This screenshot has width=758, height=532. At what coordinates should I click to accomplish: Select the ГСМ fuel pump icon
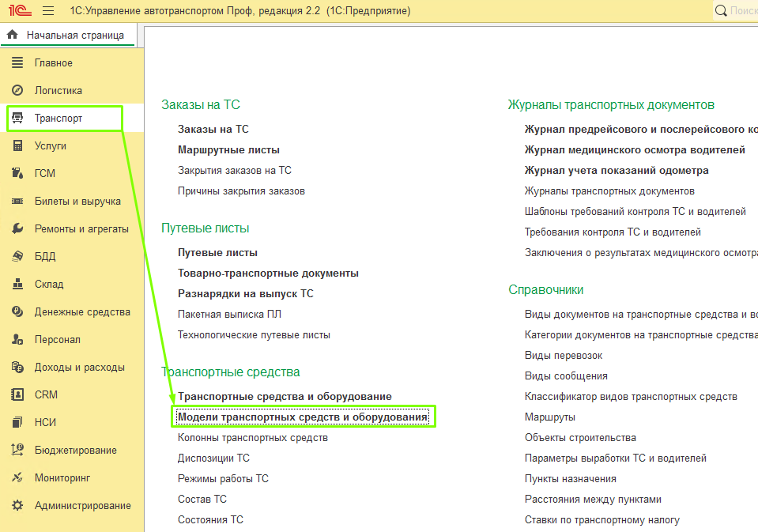coord(17,173)
